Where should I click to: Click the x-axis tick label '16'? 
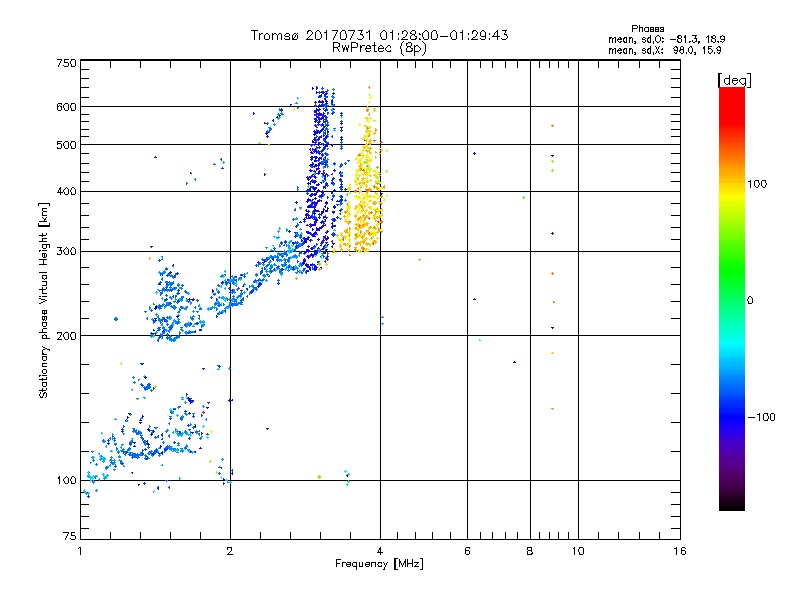(x=680, y=551)
